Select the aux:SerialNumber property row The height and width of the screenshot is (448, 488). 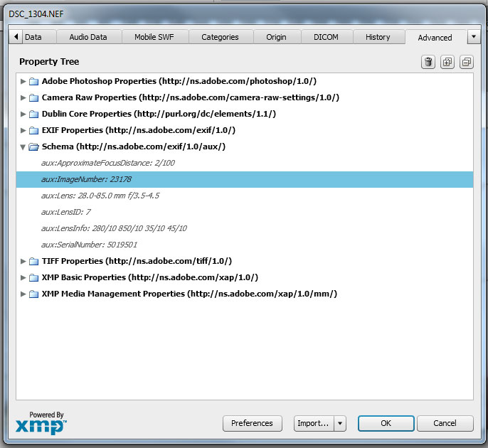[x=89, y=245]
